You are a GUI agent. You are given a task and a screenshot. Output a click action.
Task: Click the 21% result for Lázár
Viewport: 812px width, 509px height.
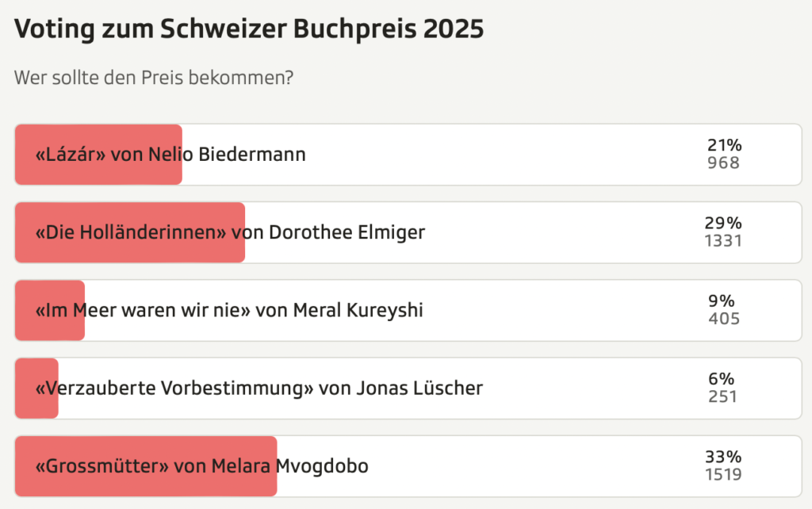724,145
